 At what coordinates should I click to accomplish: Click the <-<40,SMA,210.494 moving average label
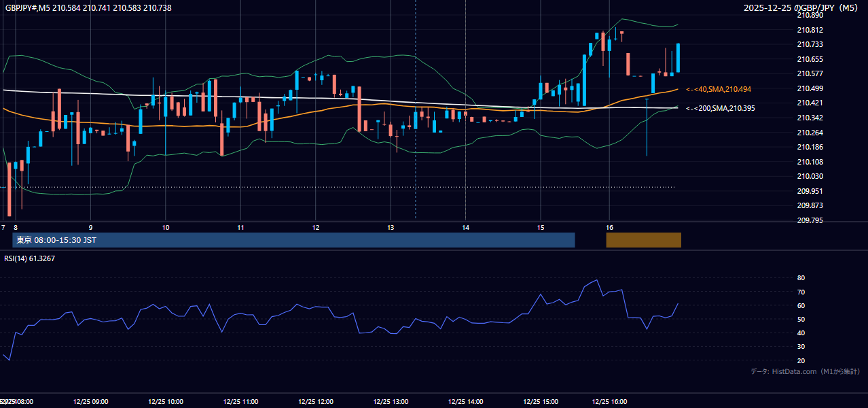[719, 89]
